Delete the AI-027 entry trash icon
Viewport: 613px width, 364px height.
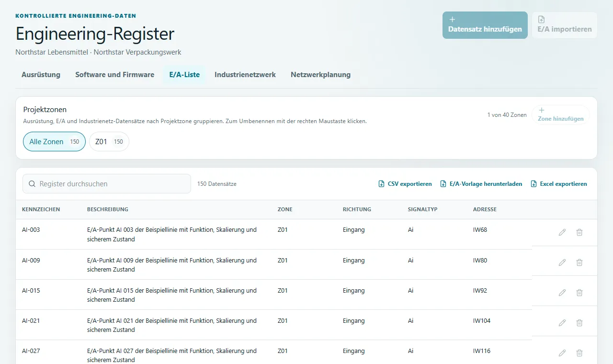579,353
